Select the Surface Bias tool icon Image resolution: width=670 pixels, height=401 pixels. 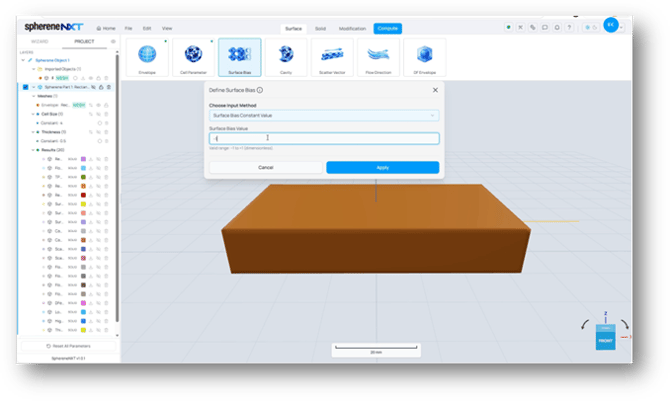click(240, 57)
